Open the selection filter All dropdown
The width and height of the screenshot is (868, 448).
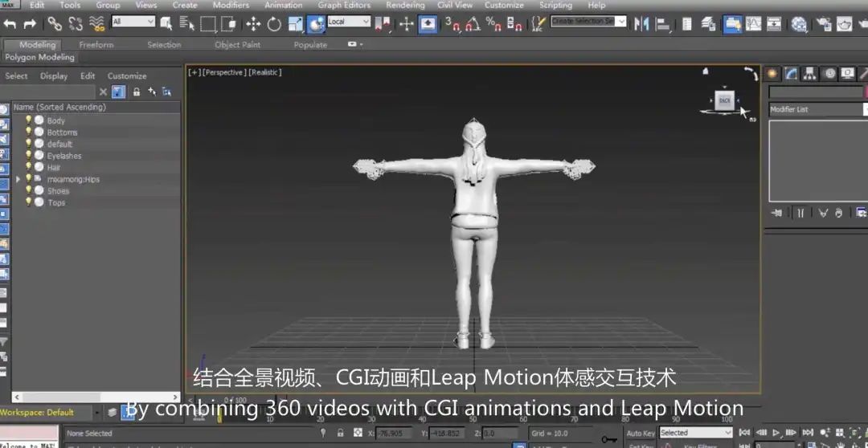pyautogui.click(x=133, y=22)
